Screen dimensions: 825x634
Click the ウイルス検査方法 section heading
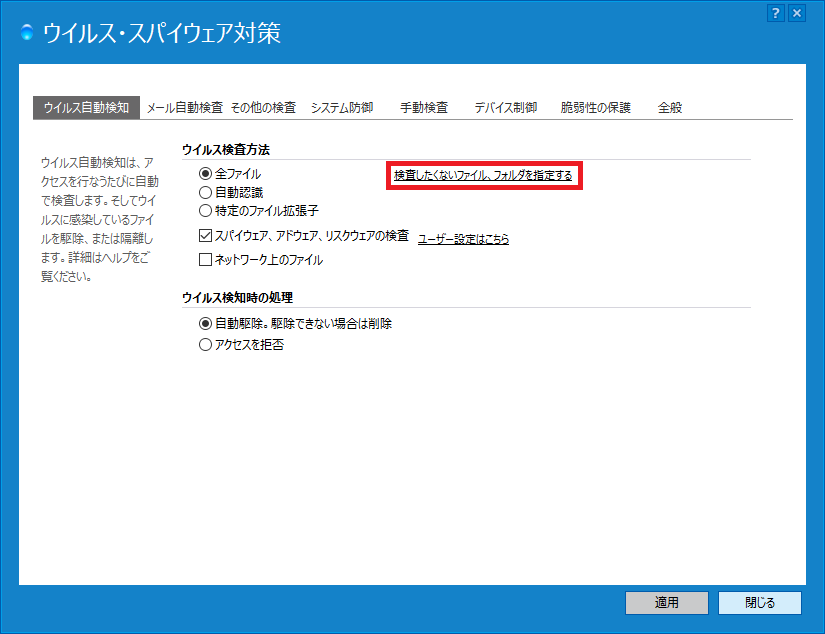226,150
